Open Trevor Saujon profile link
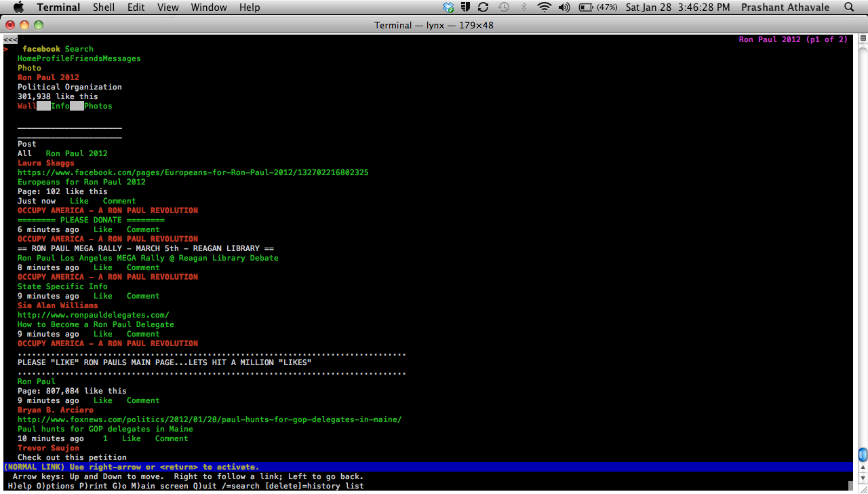This screenshot has width=868, height=494. tap(48, 448)
